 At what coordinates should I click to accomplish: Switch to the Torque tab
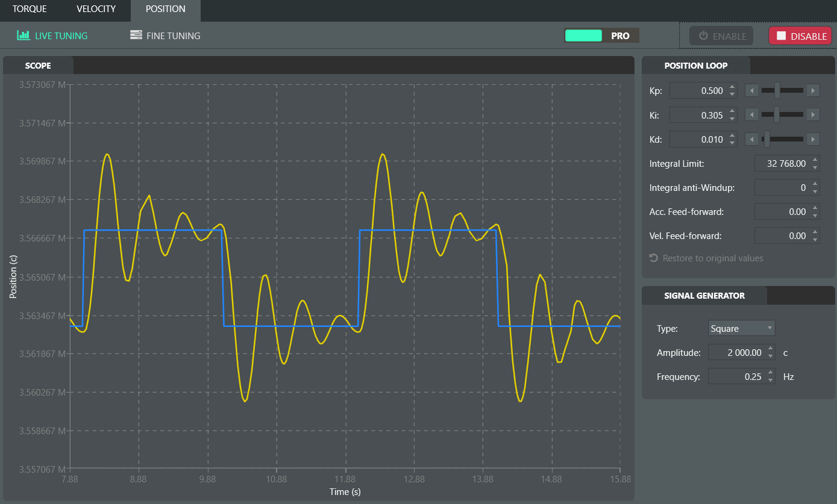coord(30,9)
